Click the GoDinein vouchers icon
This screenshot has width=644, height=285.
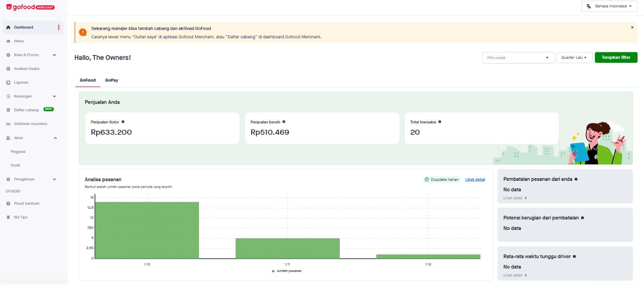click(8, 124)
